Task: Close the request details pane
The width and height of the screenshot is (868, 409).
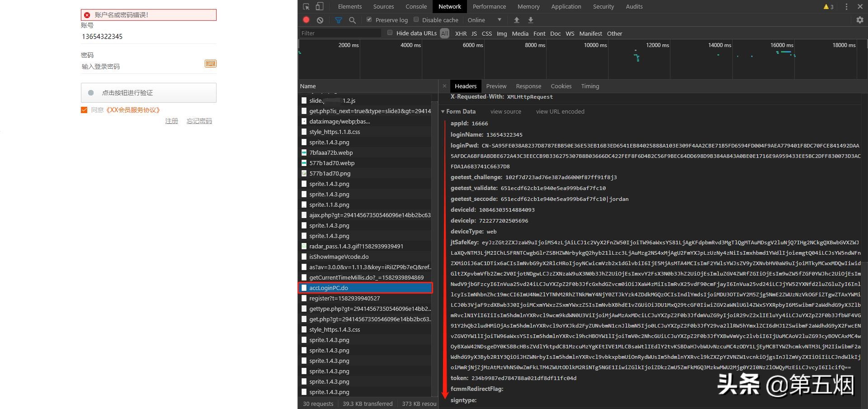Action: point(444,86)
